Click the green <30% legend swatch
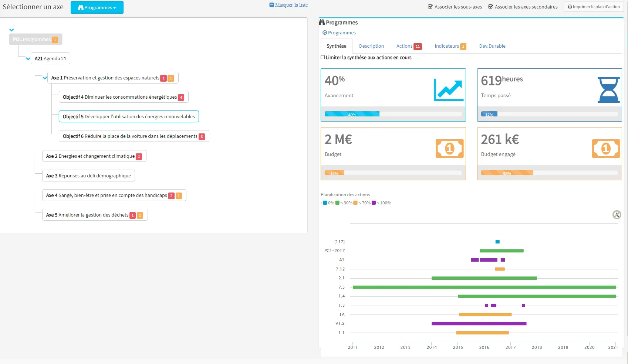This screenshot has height=364, width=628. point(337,203)
